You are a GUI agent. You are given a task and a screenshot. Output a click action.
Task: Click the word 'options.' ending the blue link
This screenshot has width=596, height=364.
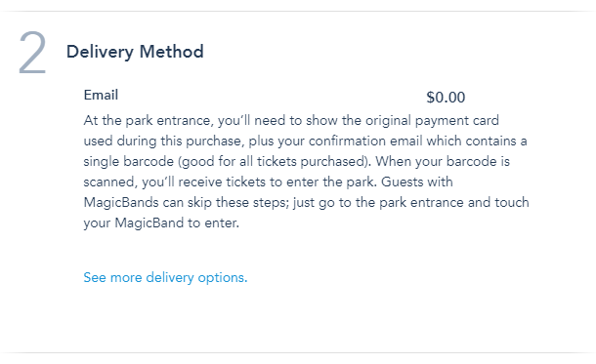223,277
